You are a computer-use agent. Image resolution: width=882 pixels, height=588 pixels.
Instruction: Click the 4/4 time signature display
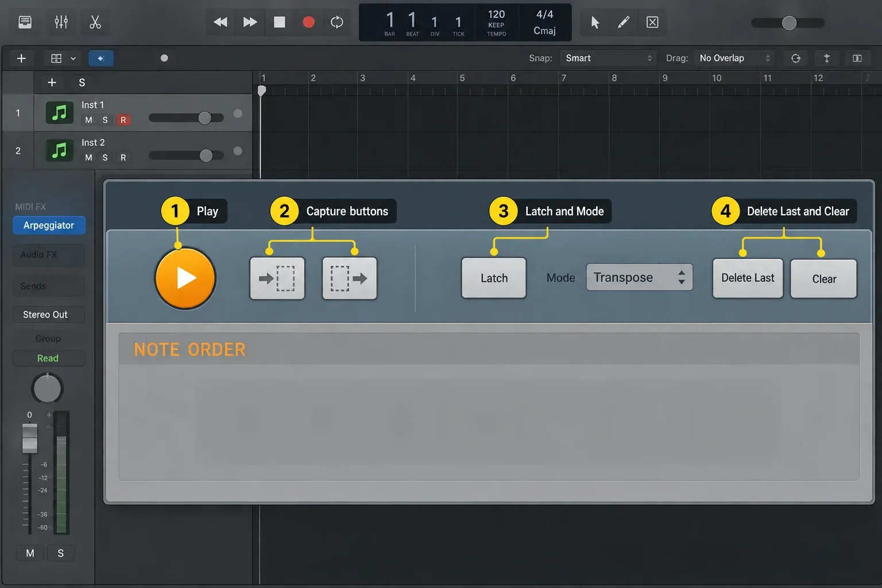[x=544, y=14]
